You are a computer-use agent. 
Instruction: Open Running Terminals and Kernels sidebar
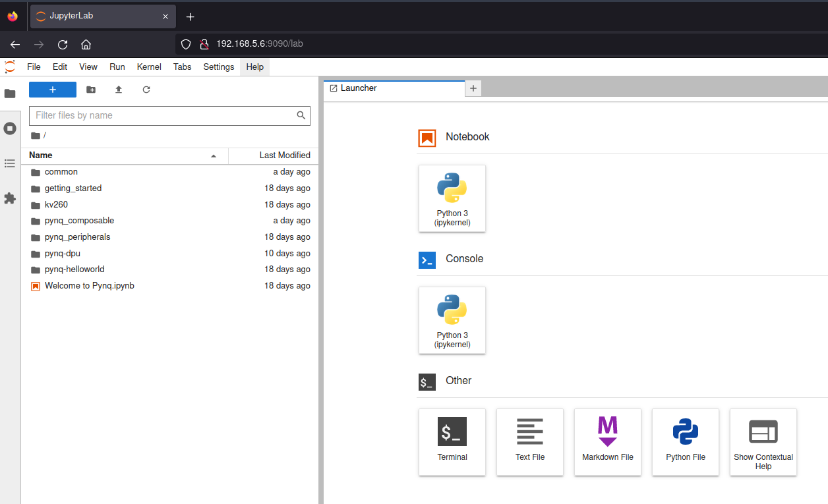click(x=10, y=128)
